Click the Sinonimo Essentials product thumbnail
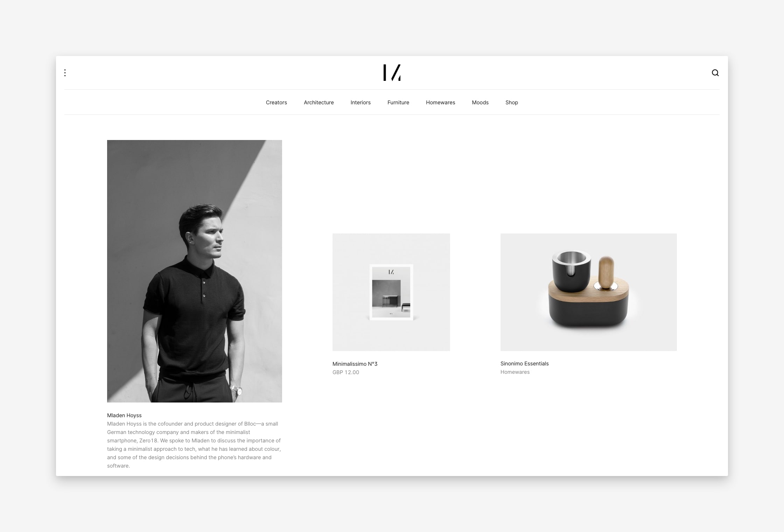Screen dimensions: 784x532 (589, 292)
